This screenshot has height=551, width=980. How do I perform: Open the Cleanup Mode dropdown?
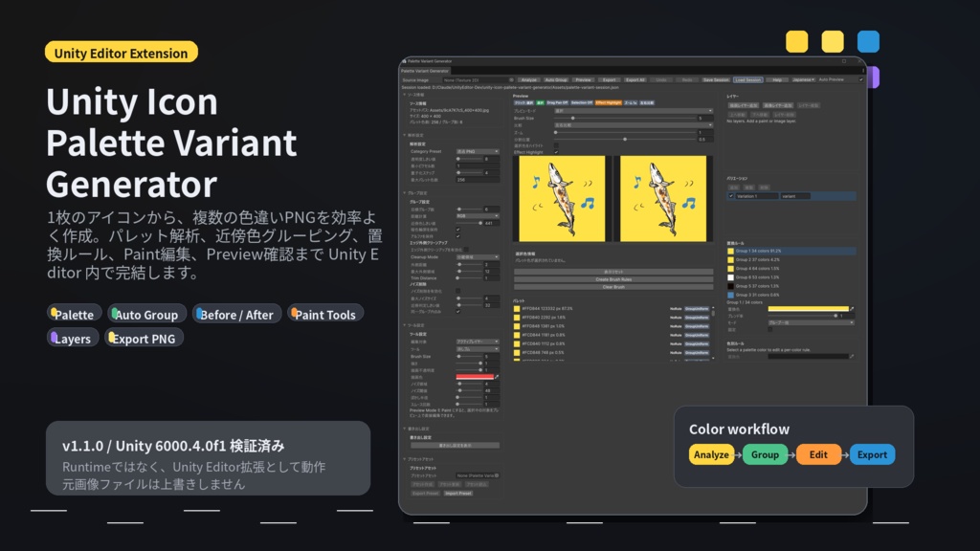[x=478, y=256]
